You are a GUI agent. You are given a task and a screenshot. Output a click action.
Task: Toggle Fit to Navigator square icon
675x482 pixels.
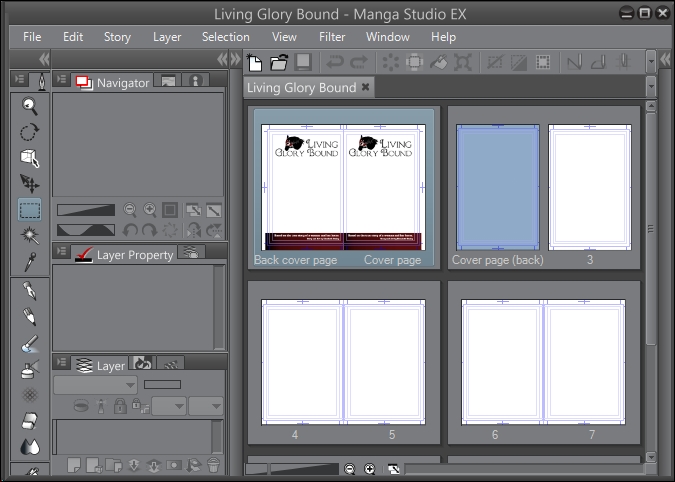point(170,210)
